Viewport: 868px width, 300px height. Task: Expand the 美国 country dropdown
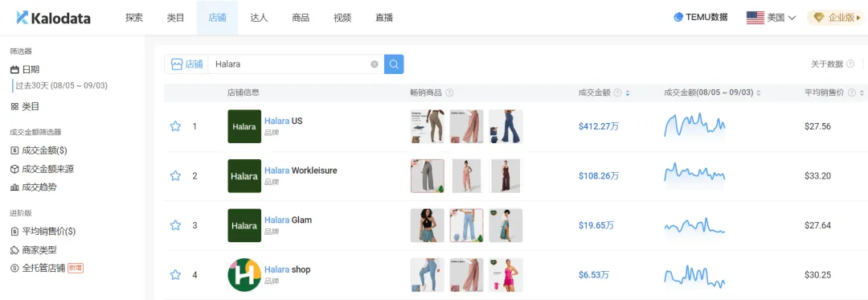pyautogui.click(x=771, y=18)
